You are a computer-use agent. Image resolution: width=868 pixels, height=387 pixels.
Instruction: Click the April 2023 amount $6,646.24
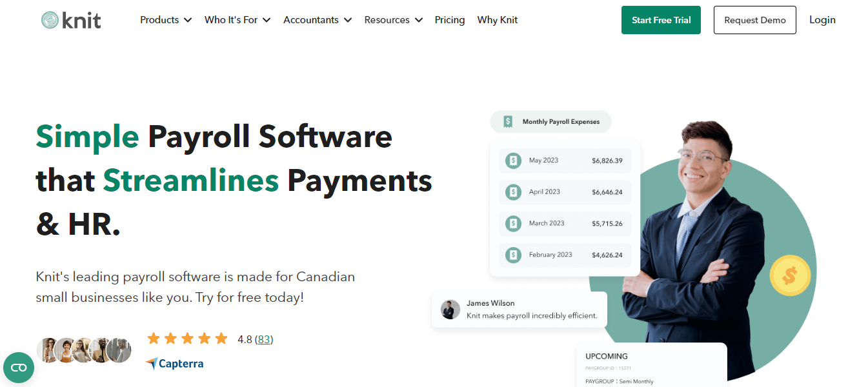607,192
